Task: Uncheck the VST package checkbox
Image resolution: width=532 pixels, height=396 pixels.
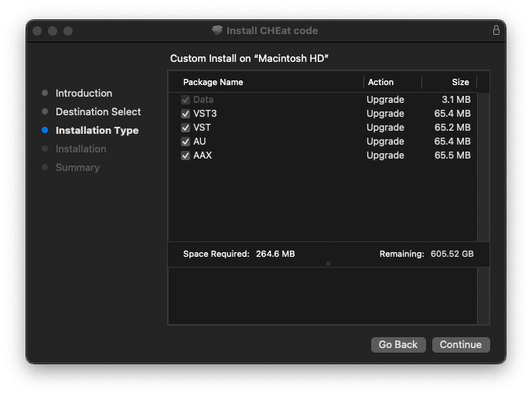Action: click(186, 128)
